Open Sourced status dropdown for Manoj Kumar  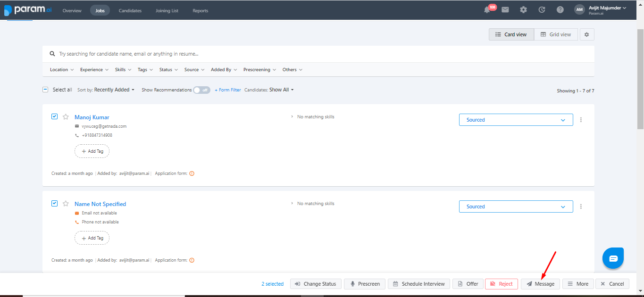516,120
